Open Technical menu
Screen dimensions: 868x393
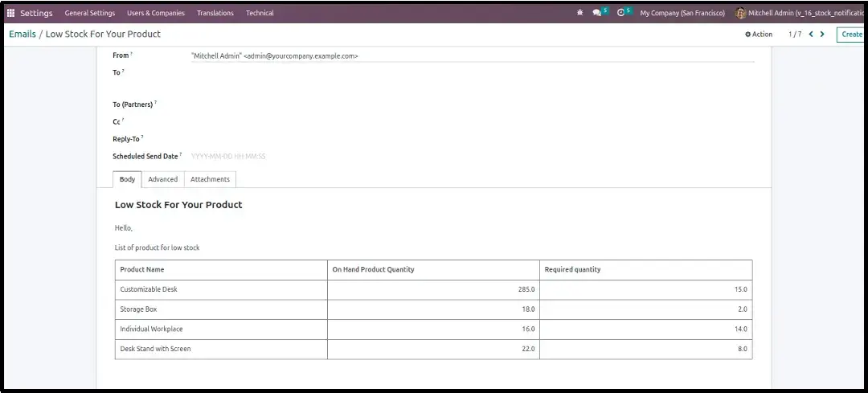point(260,13)
